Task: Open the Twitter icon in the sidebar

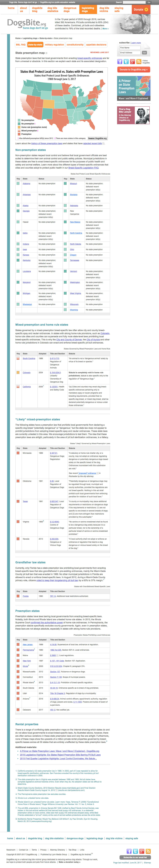Action: pyautogui.click(x=126, y=62)
